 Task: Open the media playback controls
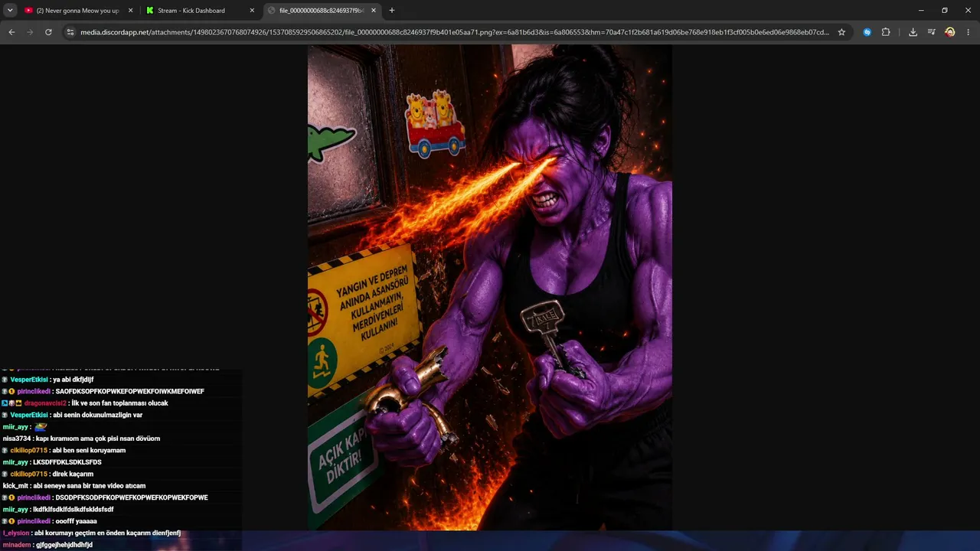[931, 32]
